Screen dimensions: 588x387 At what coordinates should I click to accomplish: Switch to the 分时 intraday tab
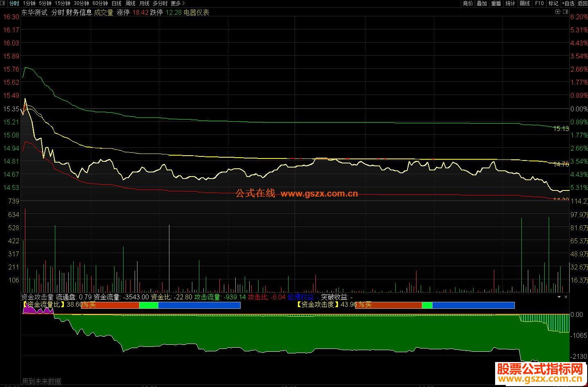pyautogui.click(x=14, y=3)
